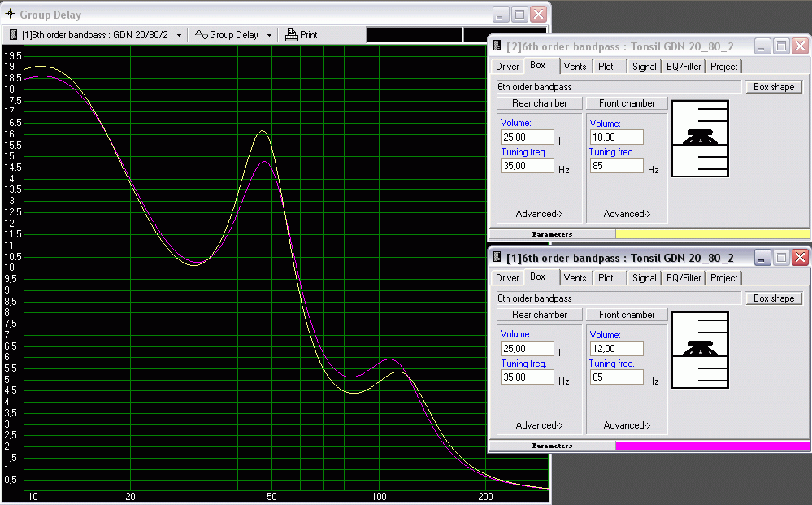The width and height of the screenshot is (812, 505).
Task: Click the magenta curve color bar
Action: pyautogui.click(x=712, y=446)
